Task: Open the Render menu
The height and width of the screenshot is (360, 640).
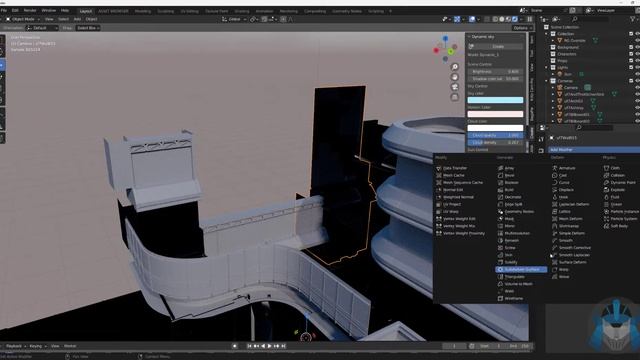Action: pyautogui.click(x=30, y=10)
